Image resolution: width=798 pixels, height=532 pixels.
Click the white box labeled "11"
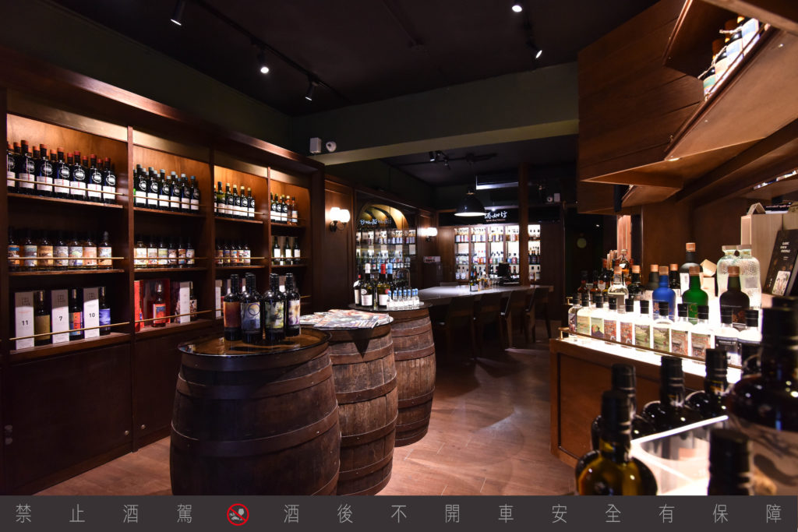(x=24, y=320)
